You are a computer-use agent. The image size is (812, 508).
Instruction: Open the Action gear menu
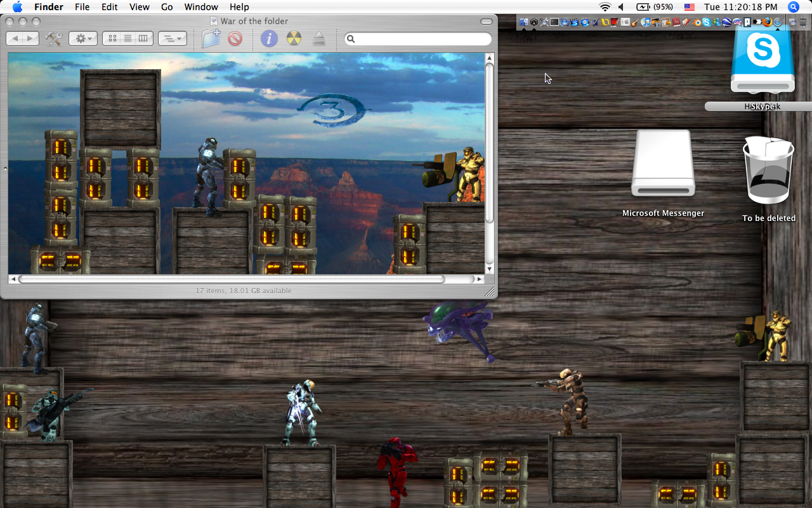(x=83, y=39)
